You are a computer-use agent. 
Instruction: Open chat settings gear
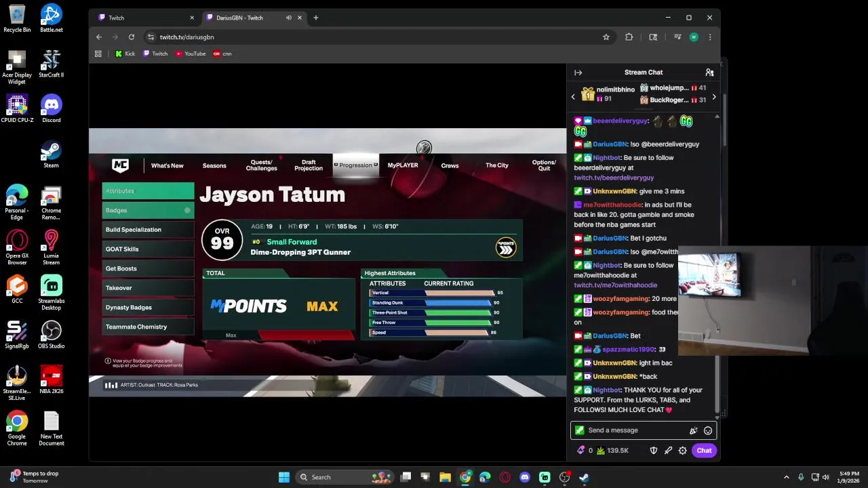click(683, 450)
